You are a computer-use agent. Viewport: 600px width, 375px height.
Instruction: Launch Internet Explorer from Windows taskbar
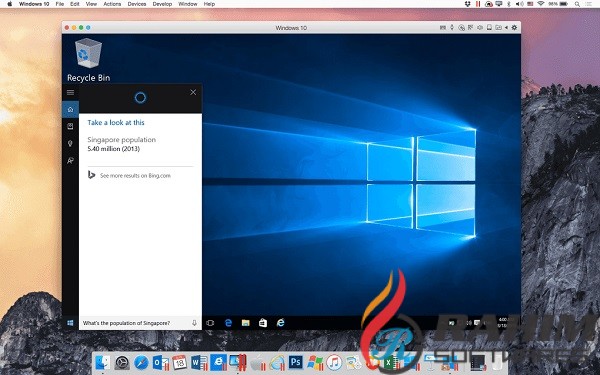pyautogui.click(x=280, y=323)
